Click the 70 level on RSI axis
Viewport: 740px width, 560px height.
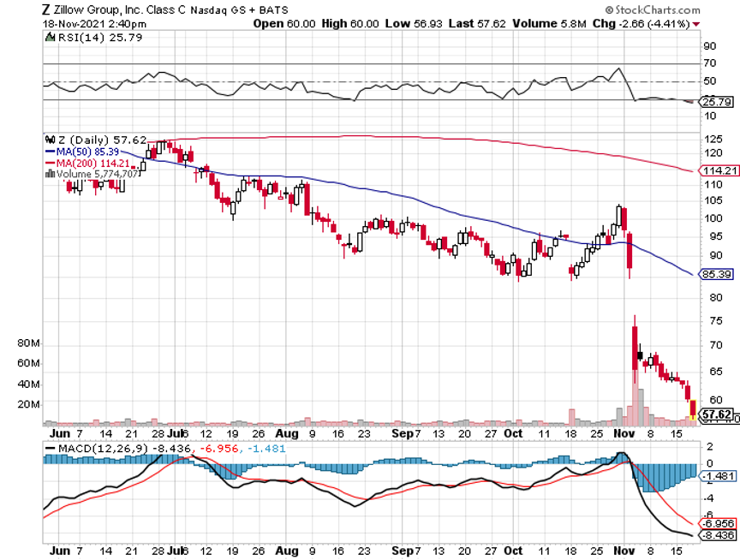coord(710,63)
